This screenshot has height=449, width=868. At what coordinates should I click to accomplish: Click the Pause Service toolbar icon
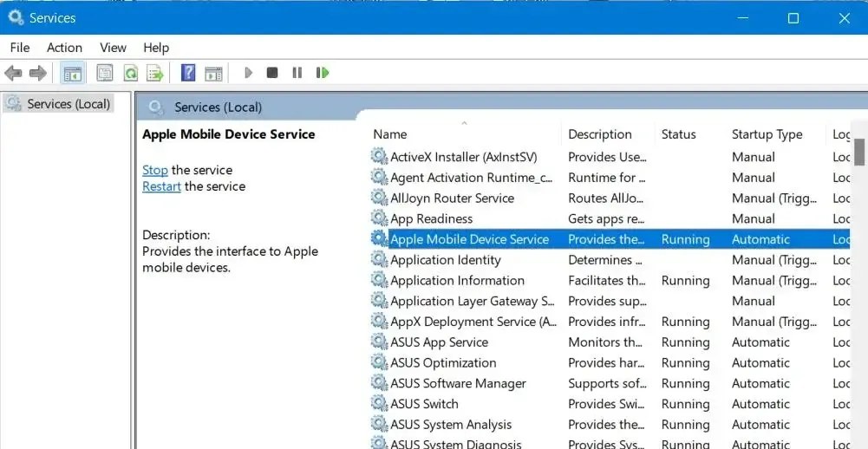297,73
